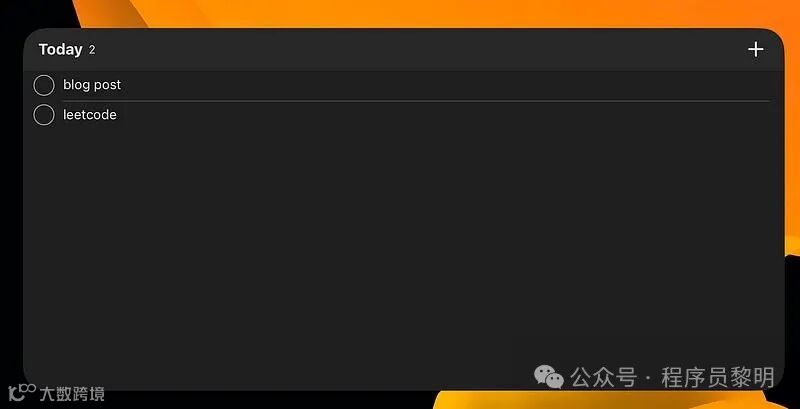The height and width of the screenshot is (409, 800).
Task: Mark the blog post reminder complete
Action: click(x=44, y=85)
